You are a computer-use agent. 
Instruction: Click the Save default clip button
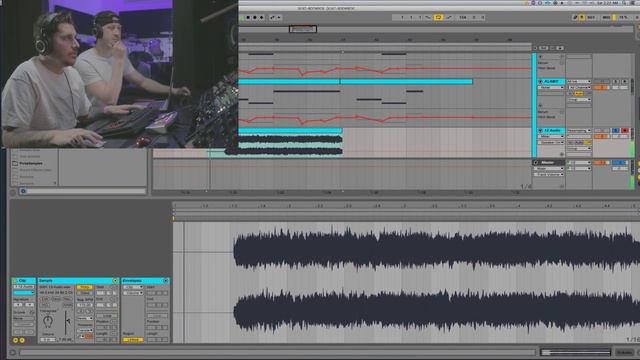point(56,299)
